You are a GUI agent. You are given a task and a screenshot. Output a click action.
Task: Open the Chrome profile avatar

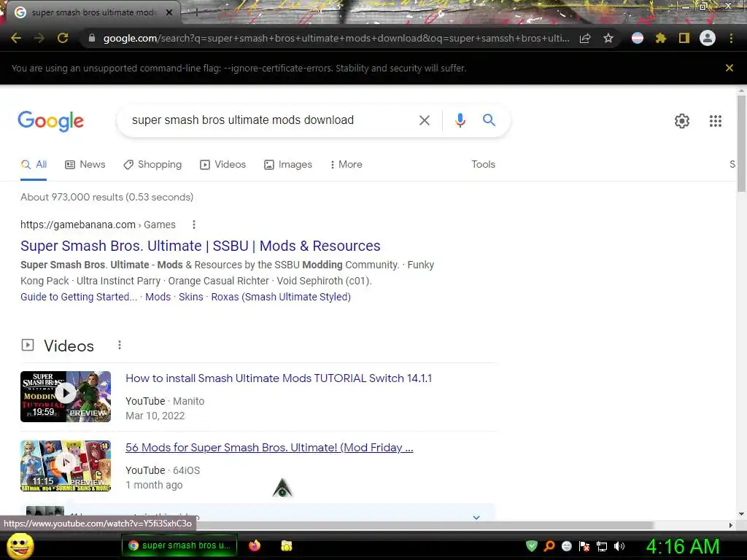708,38
